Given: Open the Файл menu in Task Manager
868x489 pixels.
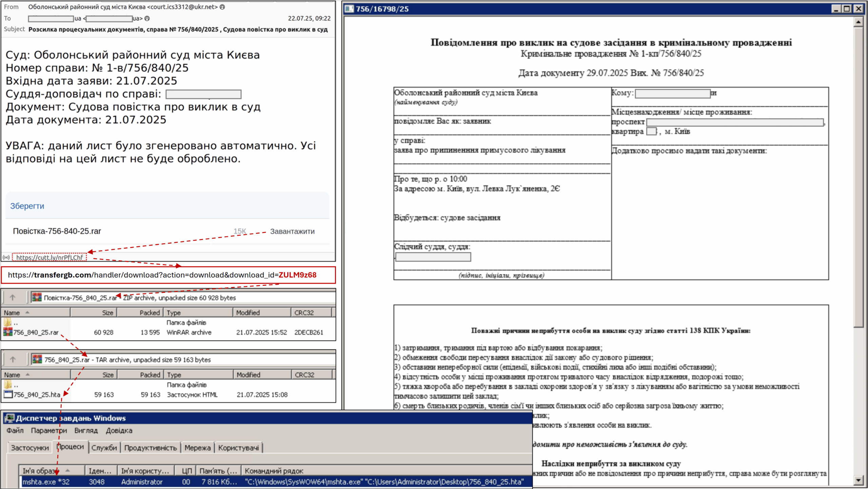Looking at the screenshot, I should [15, 431].
